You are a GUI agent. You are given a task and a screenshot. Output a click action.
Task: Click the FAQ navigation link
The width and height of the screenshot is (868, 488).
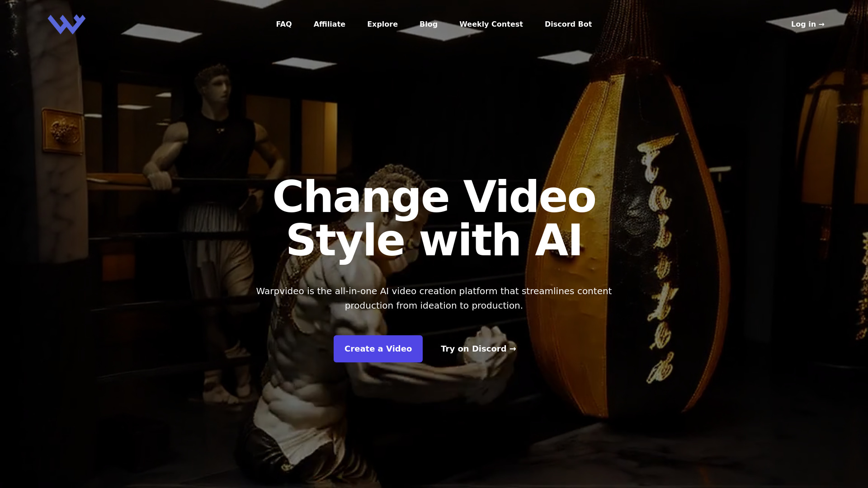click(284, 24)
